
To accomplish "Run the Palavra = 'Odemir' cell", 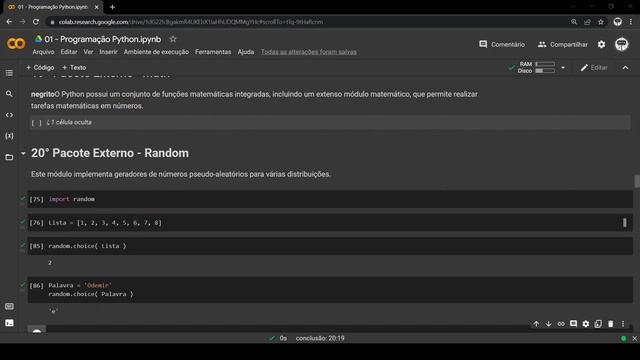I will 36,286.
